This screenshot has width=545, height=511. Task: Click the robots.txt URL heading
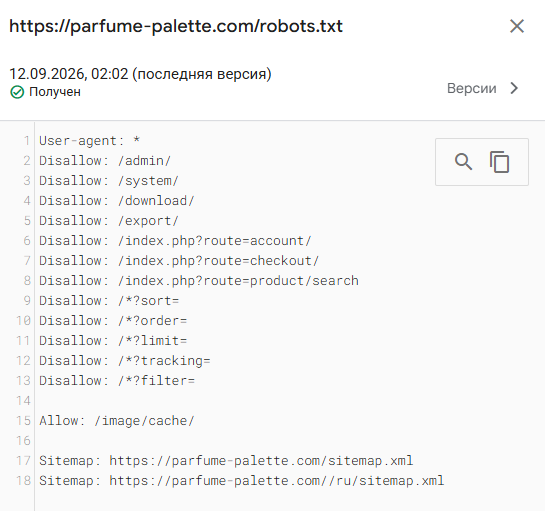point(176,26)
